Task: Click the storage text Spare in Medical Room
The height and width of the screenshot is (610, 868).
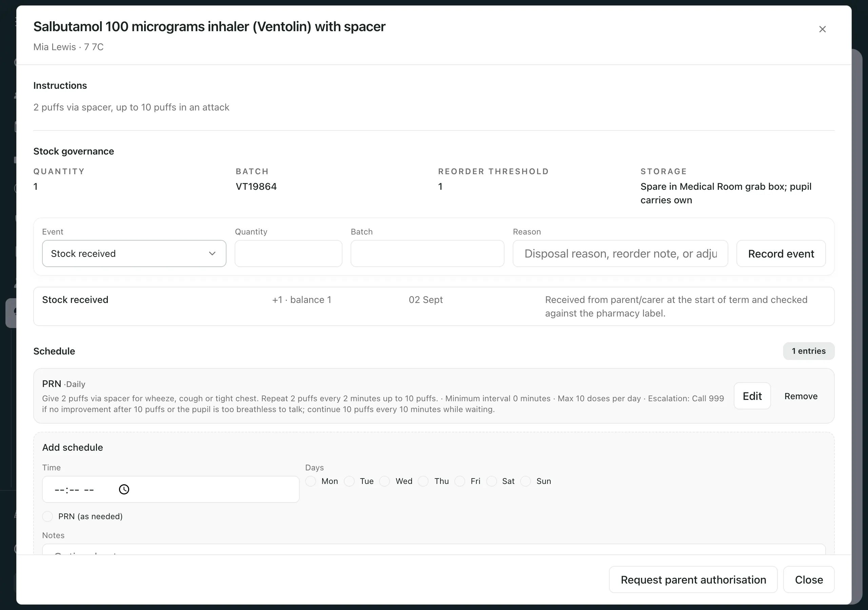Action: (726, 193)
